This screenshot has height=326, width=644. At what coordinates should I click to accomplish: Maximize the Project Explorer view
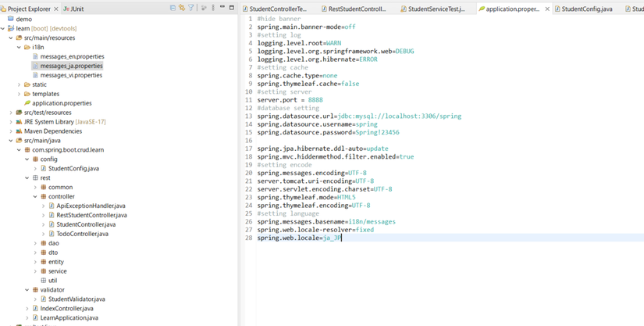232,7
